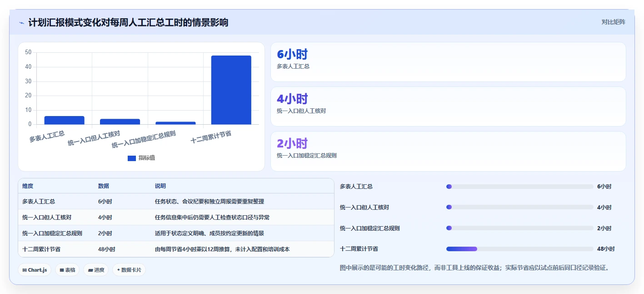Screen dimensions: 644x294
Task: Click the large 4小时 card value
Action: coord(292,99)
